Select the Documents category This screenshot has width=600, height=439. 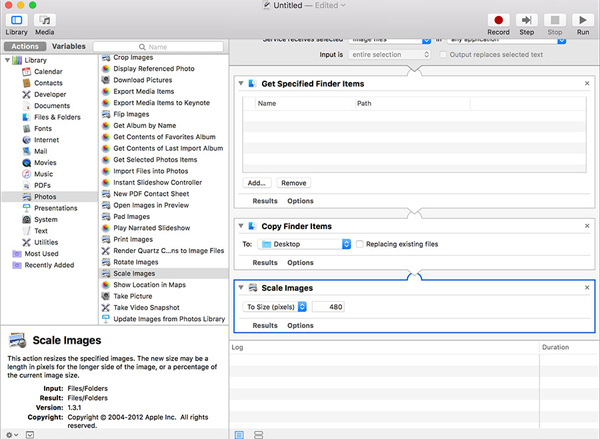[x=52, y=106]
